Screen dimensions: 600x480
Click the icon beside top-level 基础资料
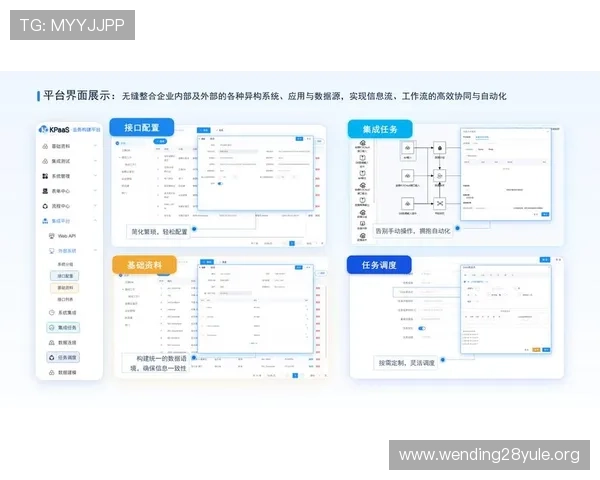point(45,146)
